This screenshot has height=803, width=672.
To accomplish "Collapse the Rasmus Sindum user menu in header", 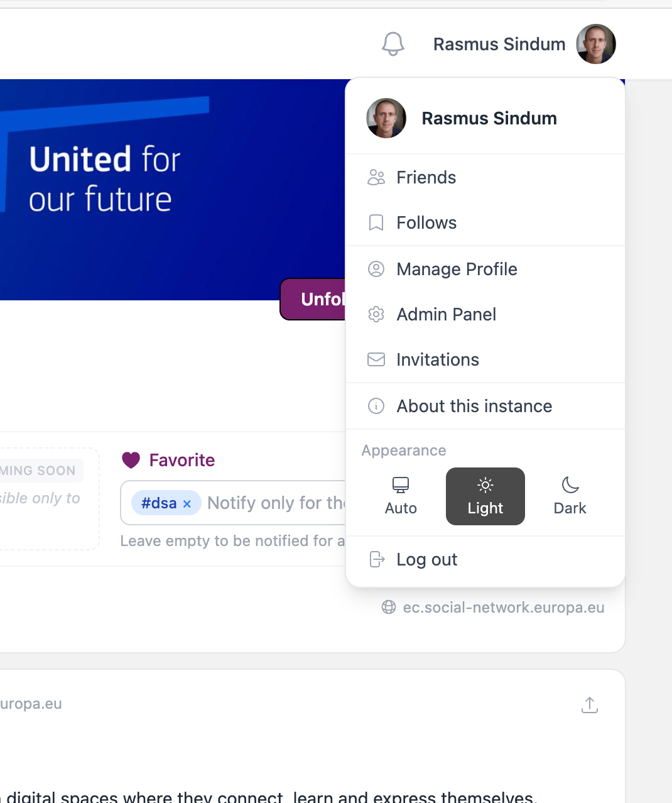I will tap(524, 44).
